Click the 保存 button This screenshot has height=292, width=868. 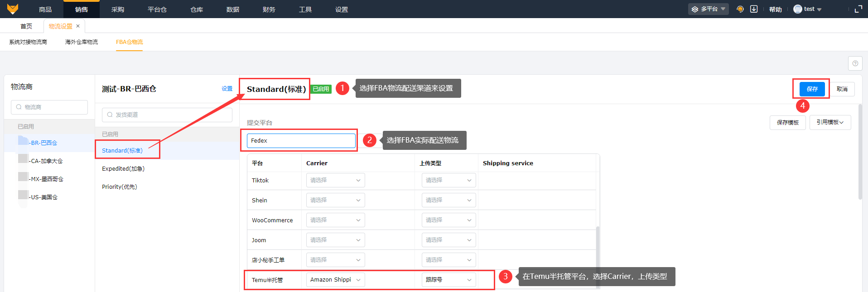tap(812, 89)
